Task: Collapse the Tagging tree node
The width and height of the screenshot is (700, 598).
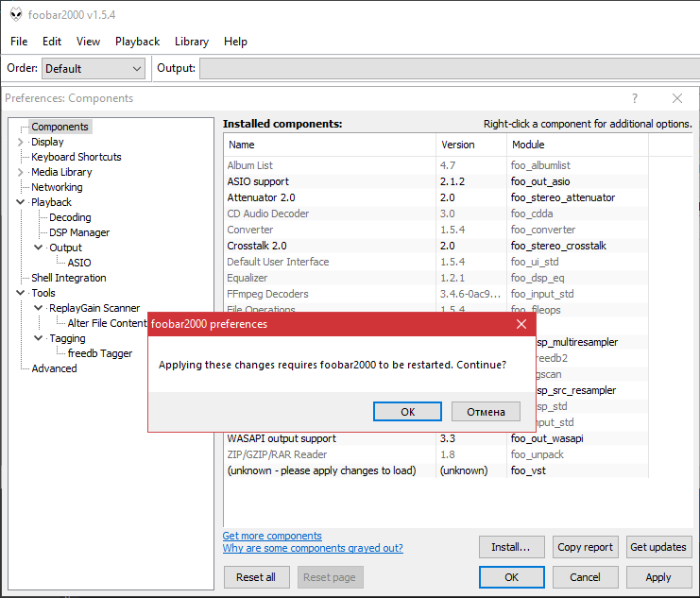Action: click(39, 338)
